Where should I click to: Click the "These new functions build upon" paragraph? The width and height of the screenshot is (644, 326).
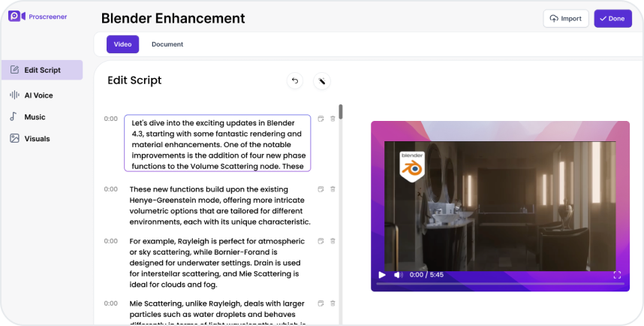220,206
